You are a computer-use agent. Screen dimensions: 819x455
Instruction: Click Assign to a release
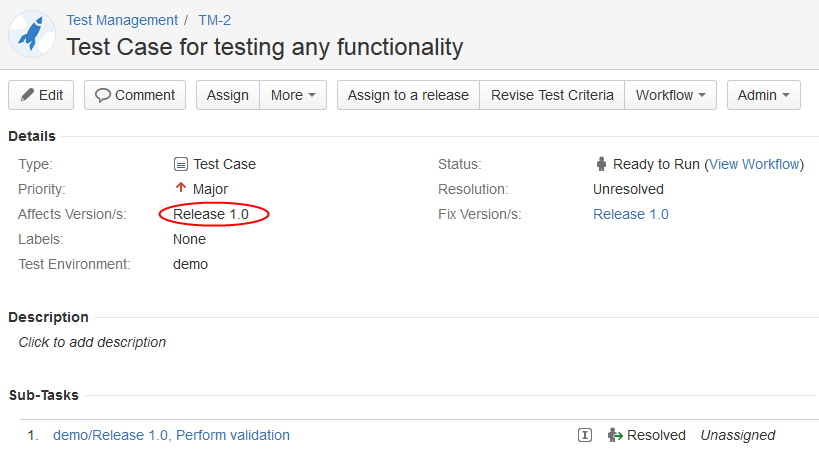(x=408, y=95)
